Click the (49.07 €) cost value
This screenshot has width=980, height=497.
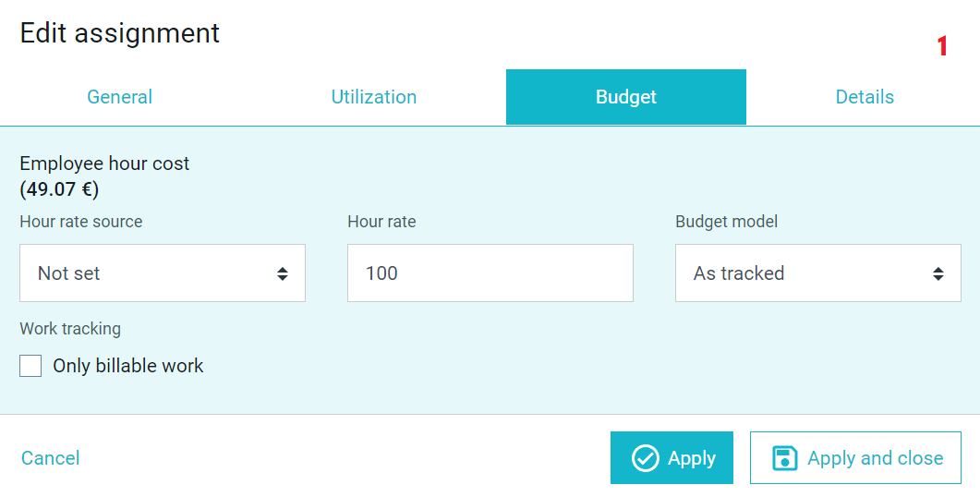[59, 189]
